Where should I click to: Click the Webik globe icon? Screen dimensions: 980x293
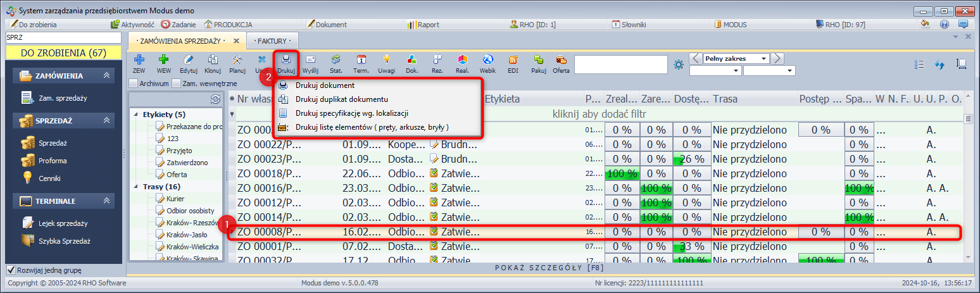(487, 59)
